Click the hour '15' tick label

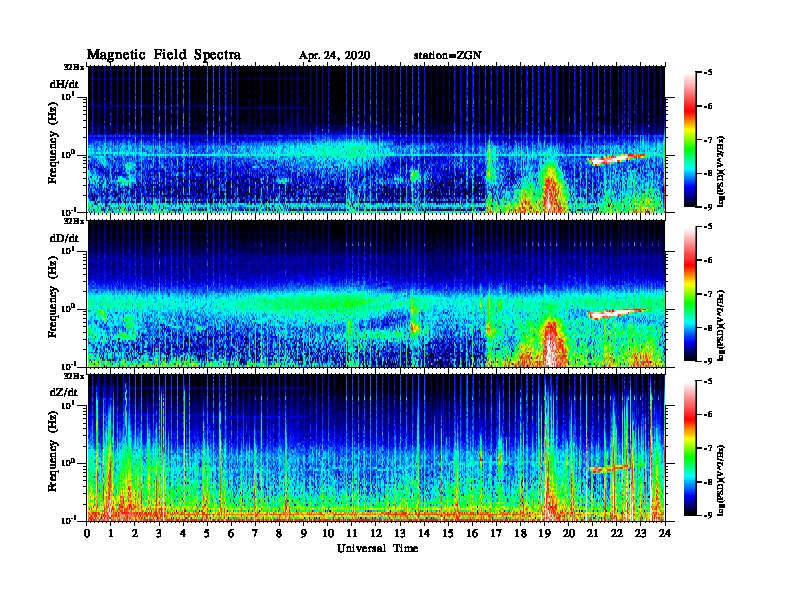click(448, 533)
